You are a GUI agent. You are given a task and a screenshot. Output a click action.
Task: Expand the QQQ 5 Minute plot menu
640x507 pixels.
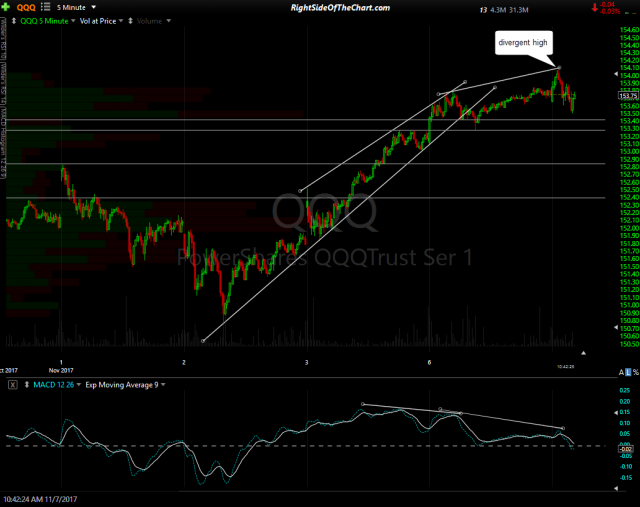pyautogui.click(x=73, y=21)
